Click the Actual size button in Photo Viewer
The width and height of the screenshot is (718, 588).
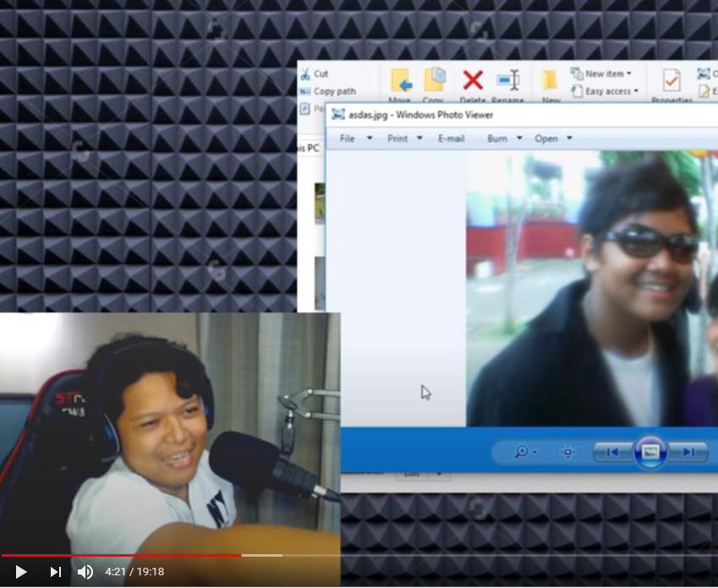(x=567, y=452)
